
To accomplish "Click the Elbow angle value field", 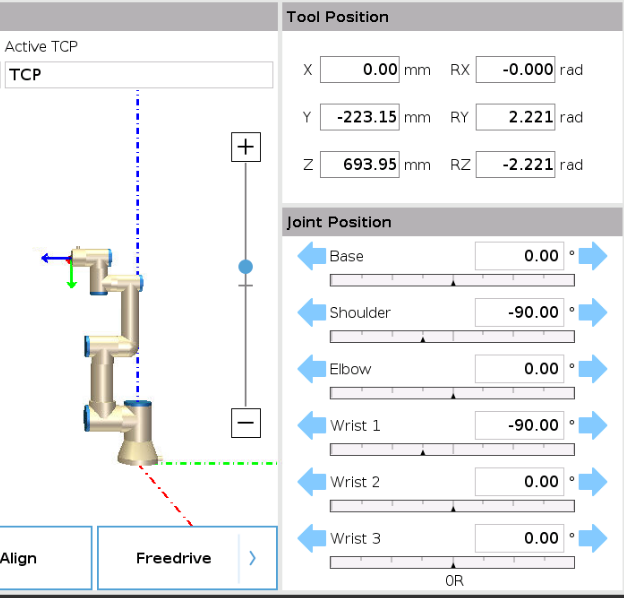I will click(519, 369).
